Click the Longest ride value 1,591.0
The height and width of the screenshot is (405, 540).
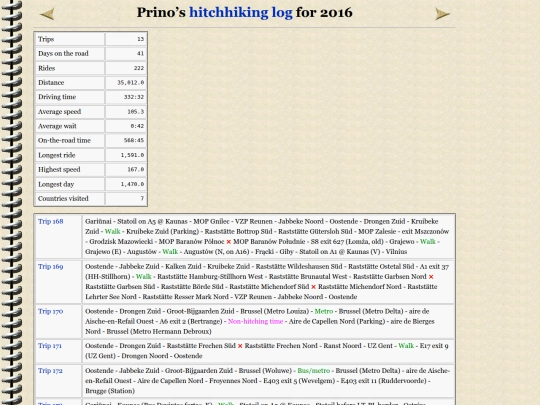[132, 155]
